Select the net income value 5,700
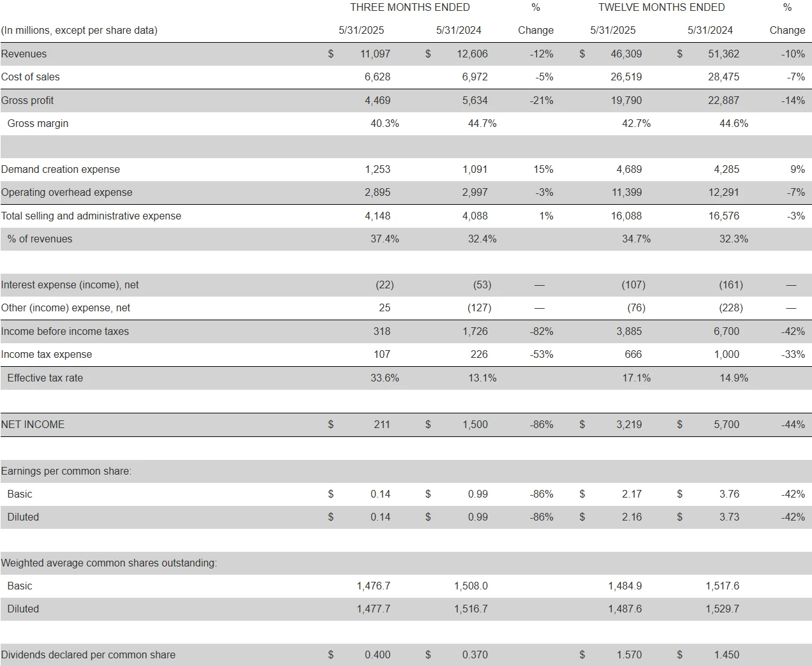The width and height of the screenshot is (812, 666). pos(727,425)
